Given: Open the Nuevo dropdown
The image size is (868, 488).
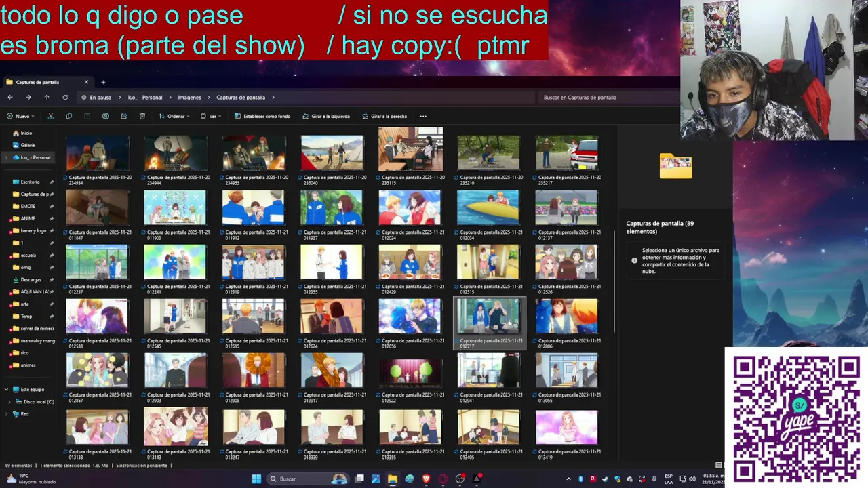Looking at the screenshot, I should coord(20,116).
